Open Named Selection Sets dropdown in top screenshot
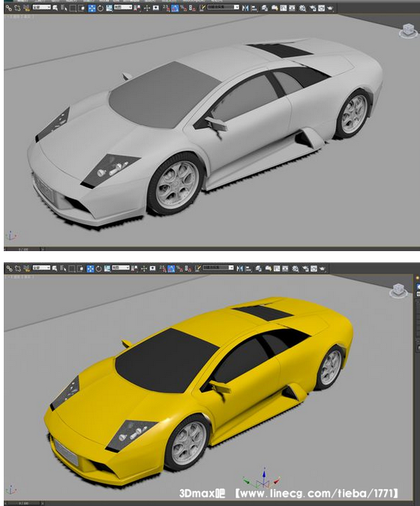The height and width of the screenshot is (506, 420). (x=223, y=7)
